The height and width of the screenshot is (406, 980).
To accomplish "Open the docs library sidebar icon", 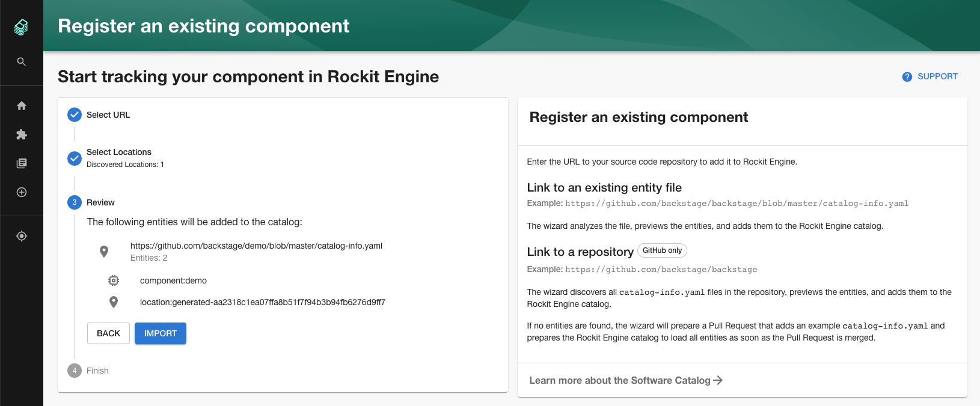I will coord(22,163).
